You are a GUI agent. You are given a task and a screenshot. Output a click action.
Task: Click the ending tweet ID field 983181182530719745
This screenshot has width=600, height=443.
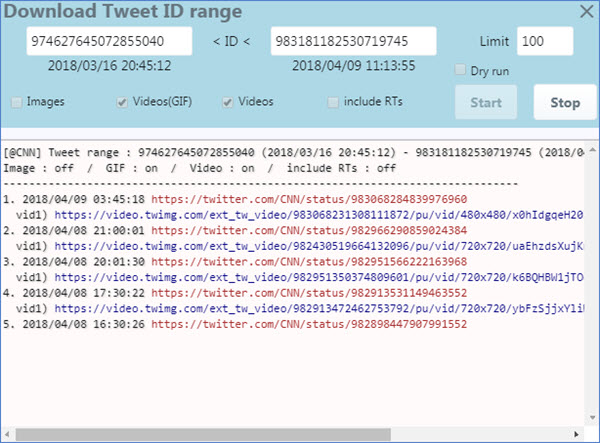point(354,41)
